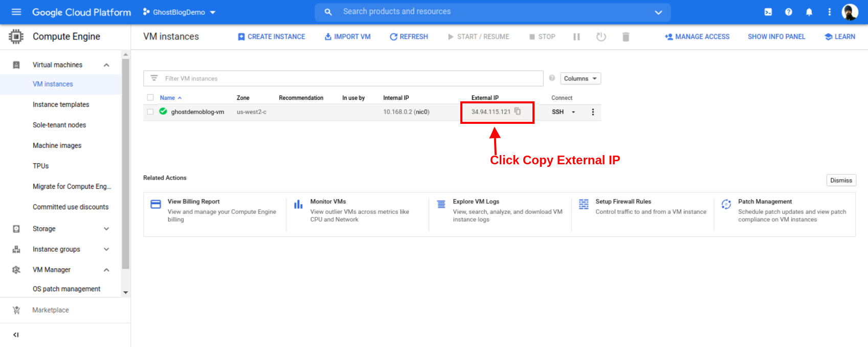The width and height of the screenshot is (868, 347).
Task: Dismiss the Related Actions section
Action: [841, 180]
